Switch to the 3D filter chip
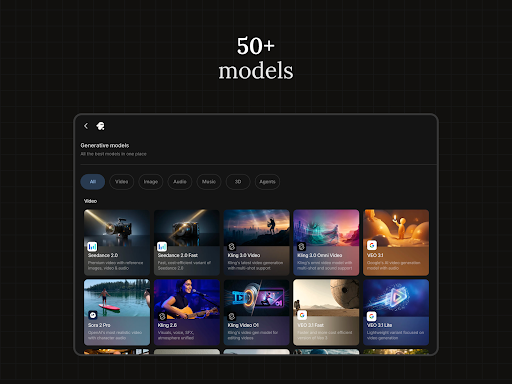Viewport: 512px width, 384px height. [238, 182]
